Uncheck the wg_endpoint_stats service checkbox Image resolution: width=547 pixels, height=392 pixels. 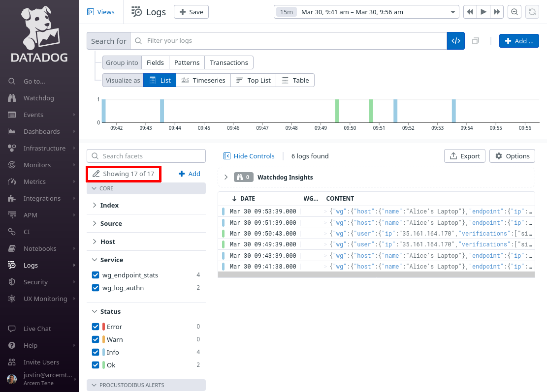coord(95,275)
